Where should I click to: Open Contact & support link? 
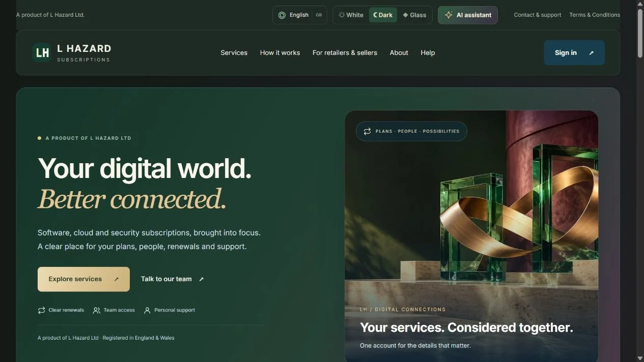point(538,15)
